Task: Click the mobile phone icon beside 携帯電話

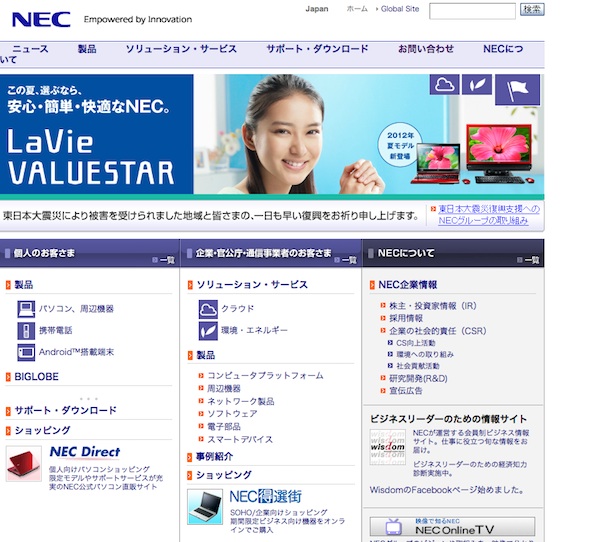Action: pos(26,331)
